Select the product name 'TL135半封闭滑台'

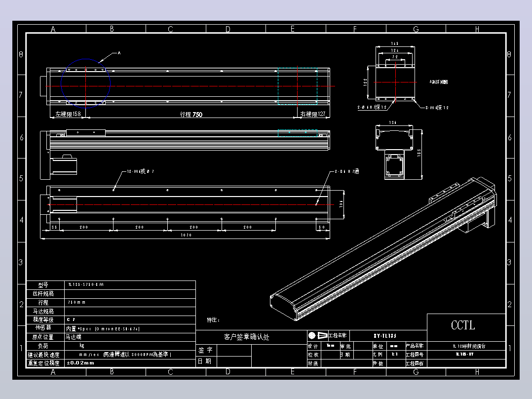point(468,346)
